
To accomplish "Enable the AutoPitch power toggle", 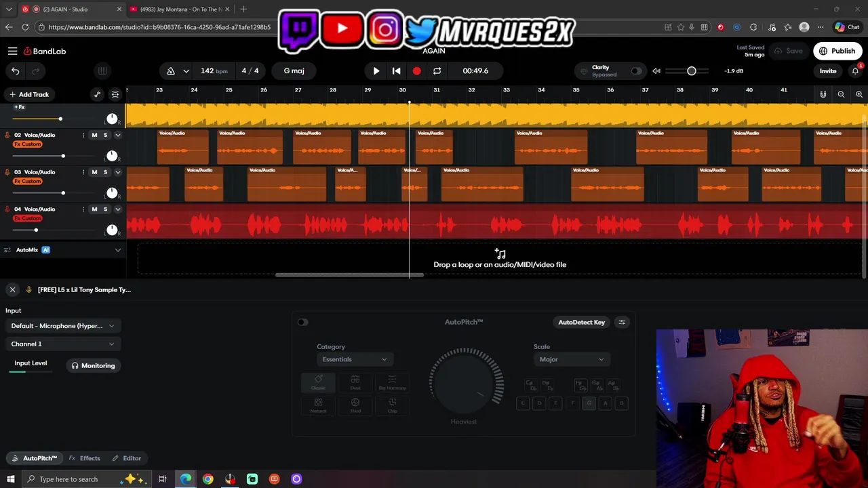I will pos(303,322).
